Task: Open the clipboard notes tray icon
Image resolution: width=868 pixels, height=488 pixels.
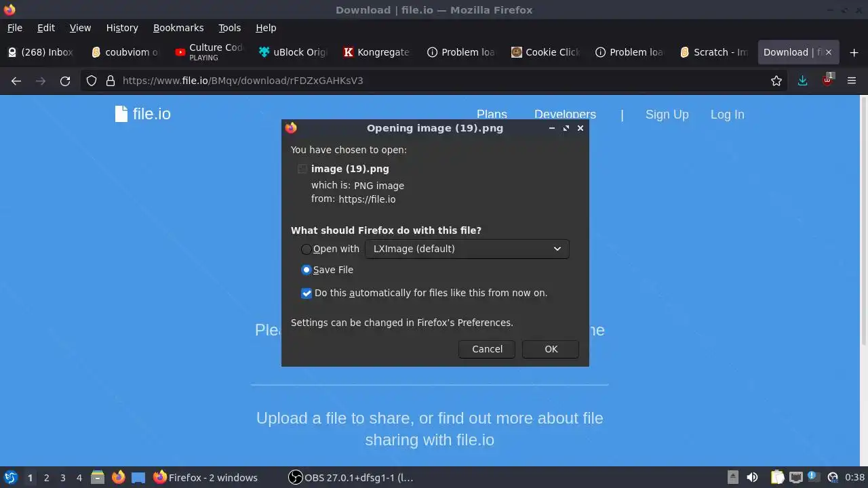Action: pyautogui.click(x=777, y=477)
